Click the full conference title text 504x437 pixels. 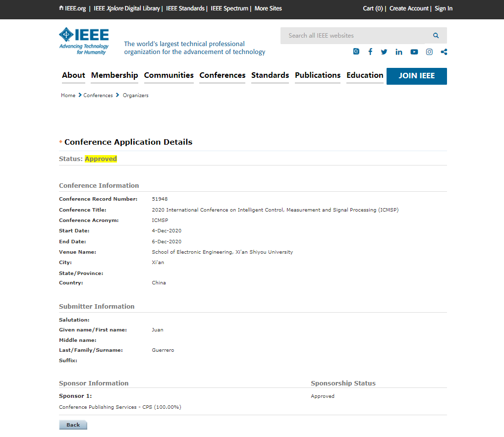(x=275, y=210)
